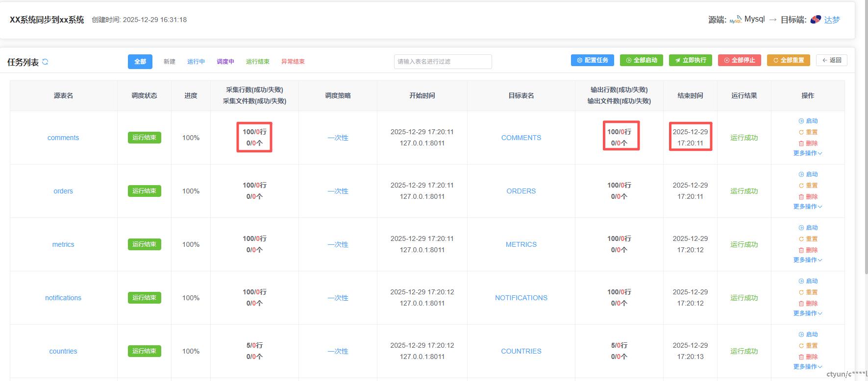The image size is (868, 381).
Task: Expand 更多操作 for orders row
Action: (x=807, y=207)
